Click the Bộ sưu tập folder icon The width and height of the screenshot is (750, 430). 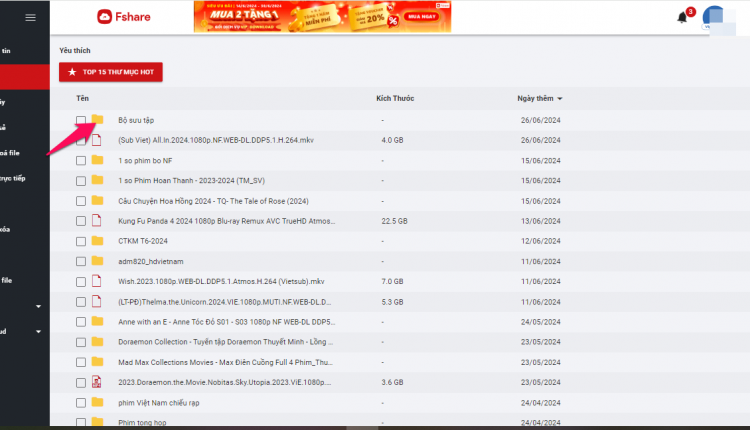98,119
